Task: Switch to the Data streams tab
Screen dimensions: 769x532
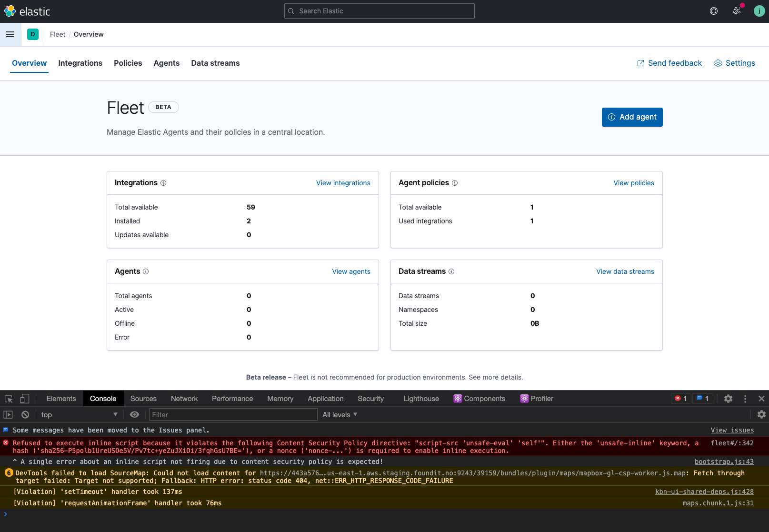Action: tap(215, 63)
